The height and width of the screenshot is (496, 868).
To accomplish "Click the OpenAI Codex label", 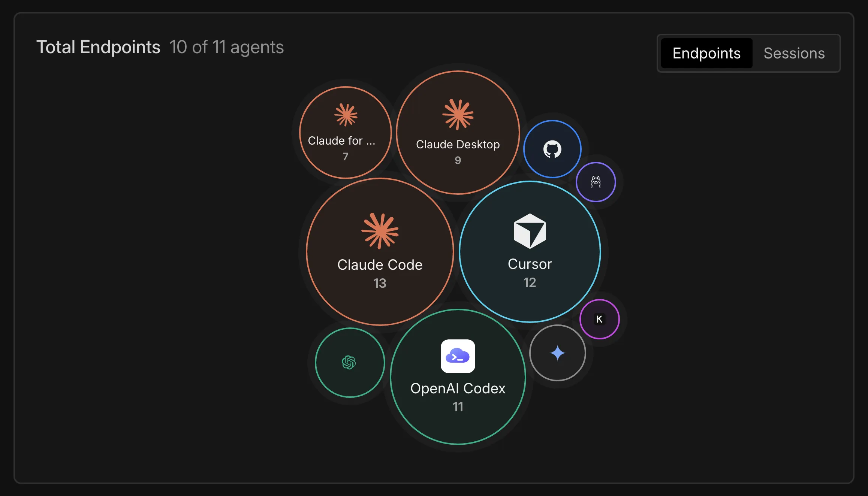I will click(458, 388).
